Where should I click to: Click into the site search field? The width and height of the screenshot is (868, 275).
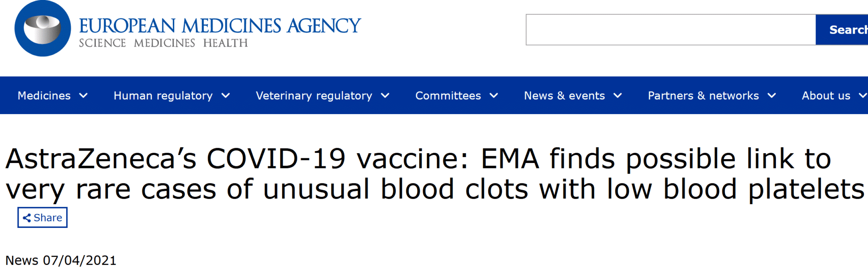coord(670,30)
